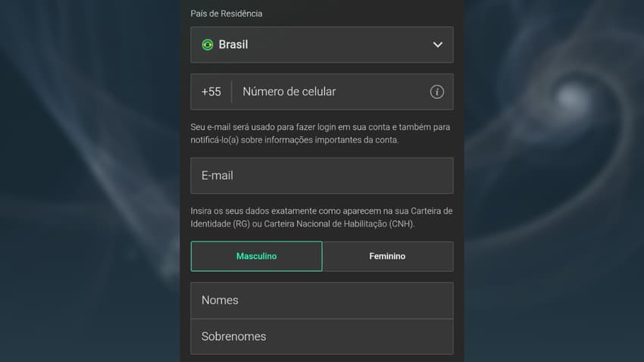644x362 pixels.
Task: Focus the E-mail input field
Action: point(321,176)
